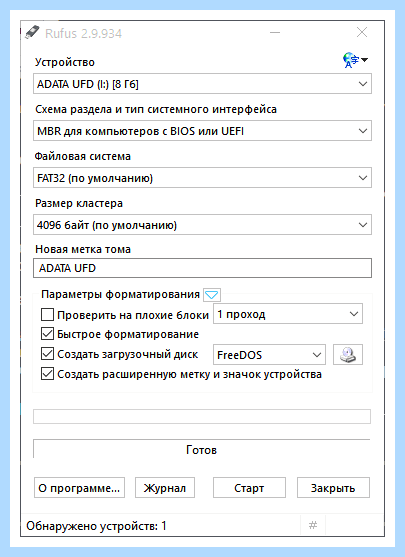Click the Схема раздела и тип label
This screenshot has height=557, width=405.
[x=156, y=109]
